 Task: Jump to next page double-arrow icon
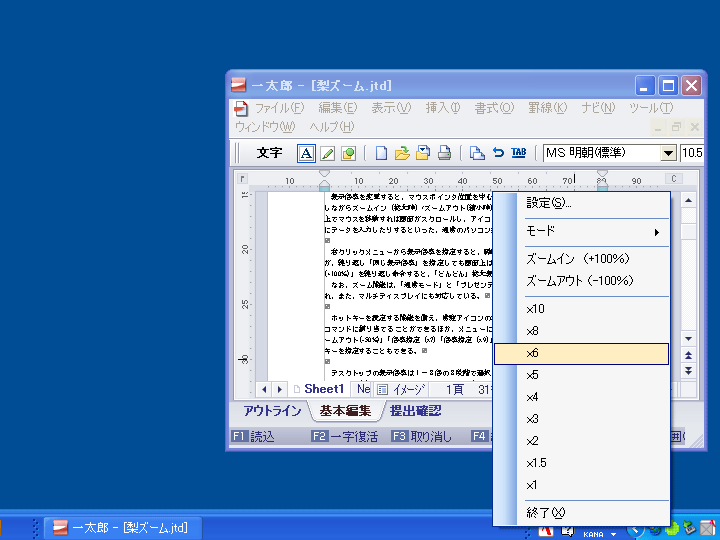click(x=688, y=371)
